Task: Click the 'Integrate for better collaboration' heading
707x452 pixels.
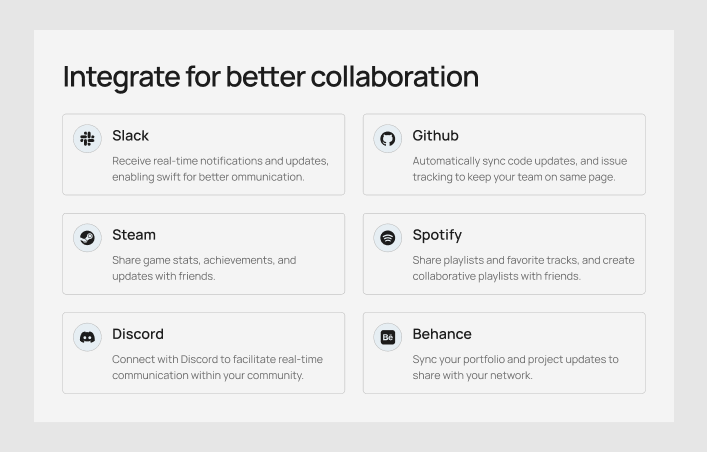Action: coord(270,77)
